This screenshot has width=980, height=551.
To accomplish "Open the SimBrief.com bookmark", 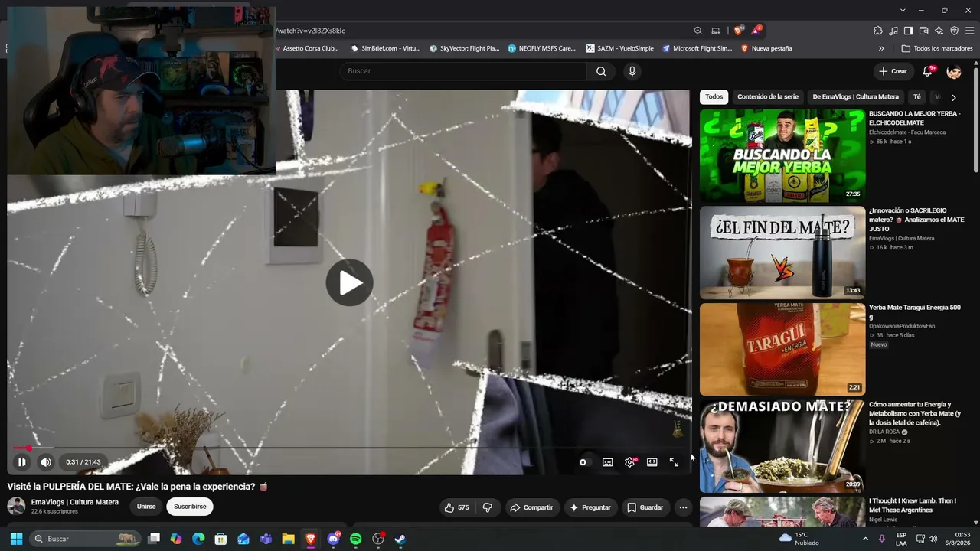I will [x=386, y=48].
